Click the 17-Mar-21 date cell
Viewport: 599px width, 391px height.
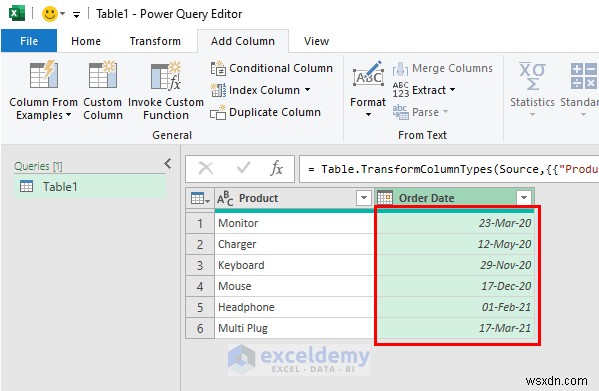(x=454, y=328)
